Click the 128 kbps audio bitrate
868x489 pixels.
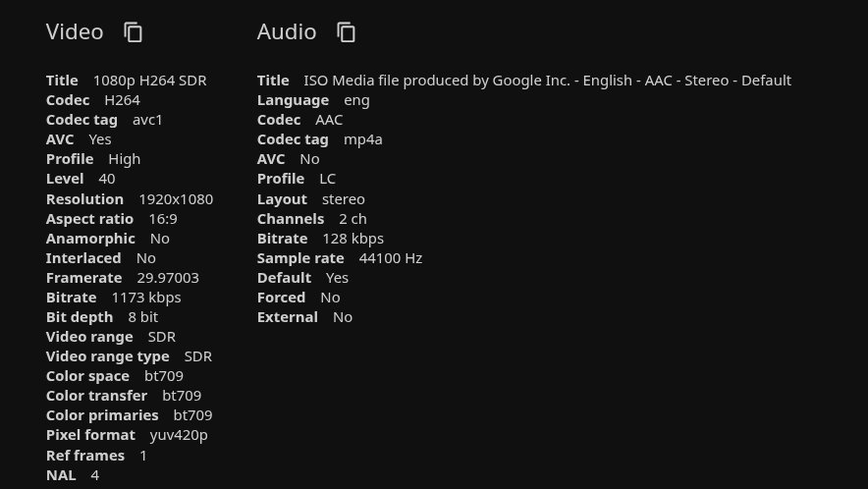point(353,239)
